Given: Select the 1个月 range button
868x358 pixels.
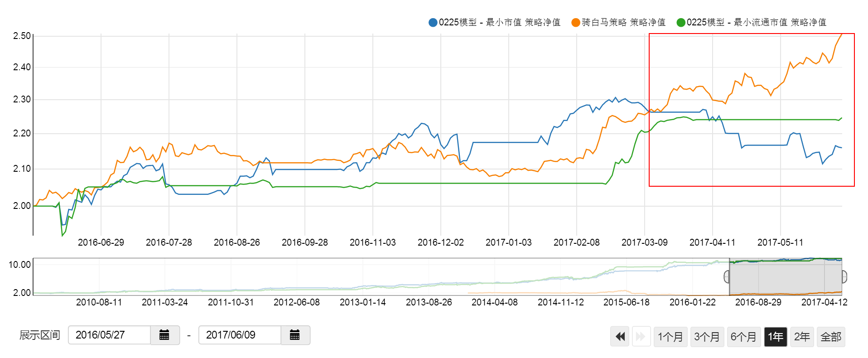Looking at the screenshot, I should point(670,337).
